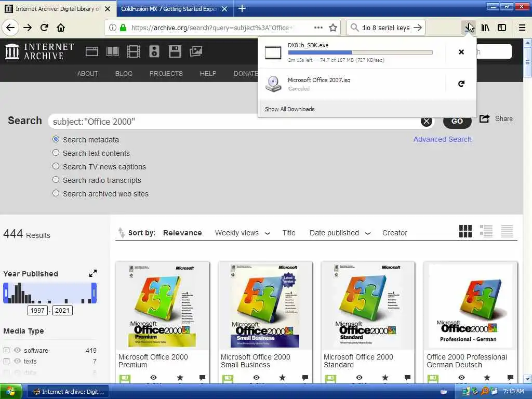This screenshot has width=532, height=399.
Task: Open Internet Archive video film icon
Action: [134, 51]
